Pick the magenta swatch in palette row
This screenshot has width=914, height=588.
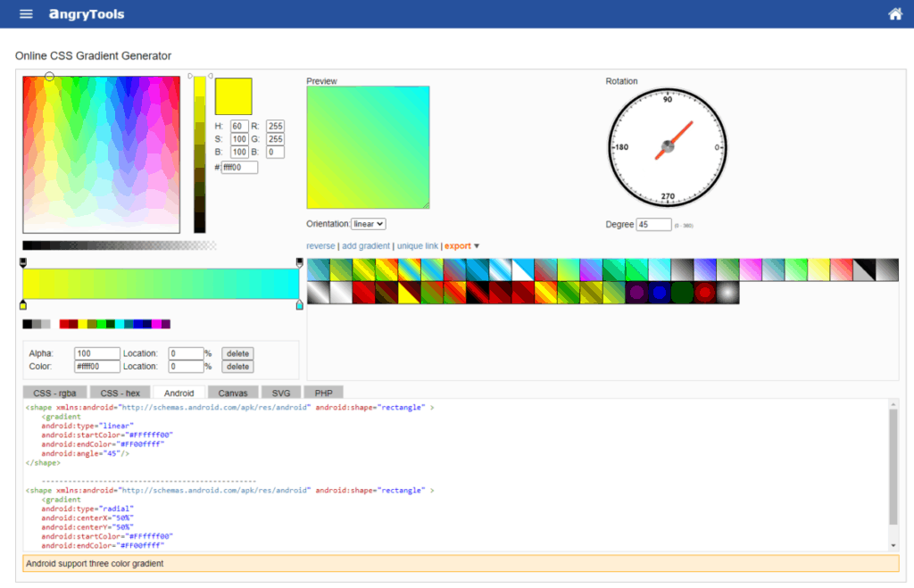156,324
